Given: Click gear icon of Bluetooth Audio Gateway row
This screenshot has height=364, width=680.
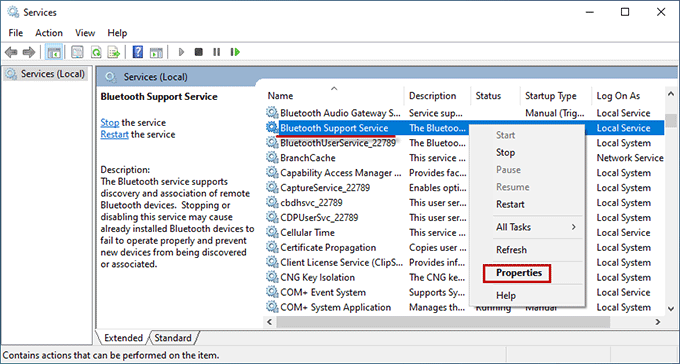Looking at the screenshot, I should pyautogui.click(x=272, y=112).
